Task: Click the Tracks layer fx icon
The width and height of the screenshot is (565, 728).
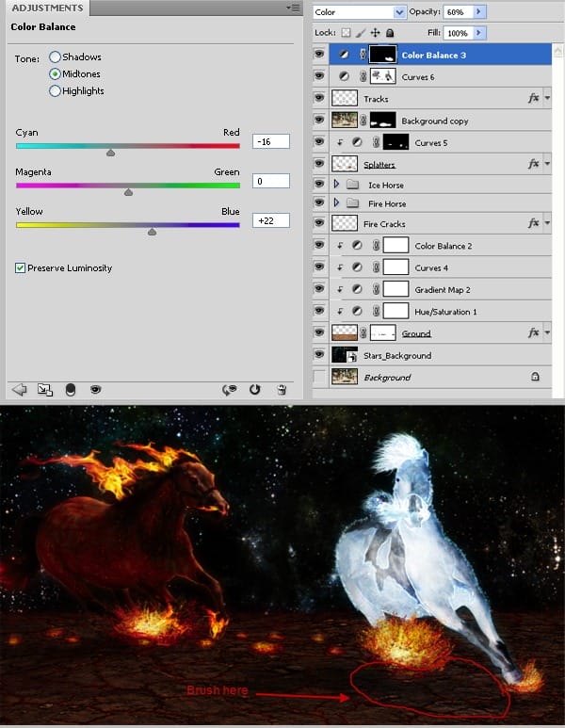Action: (534, 98)
